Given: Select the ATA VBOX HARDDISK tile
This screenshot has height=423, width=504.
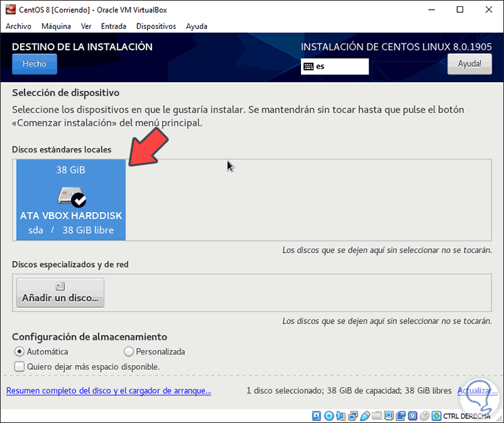Looking at the screenshot, I should (71, 200).
